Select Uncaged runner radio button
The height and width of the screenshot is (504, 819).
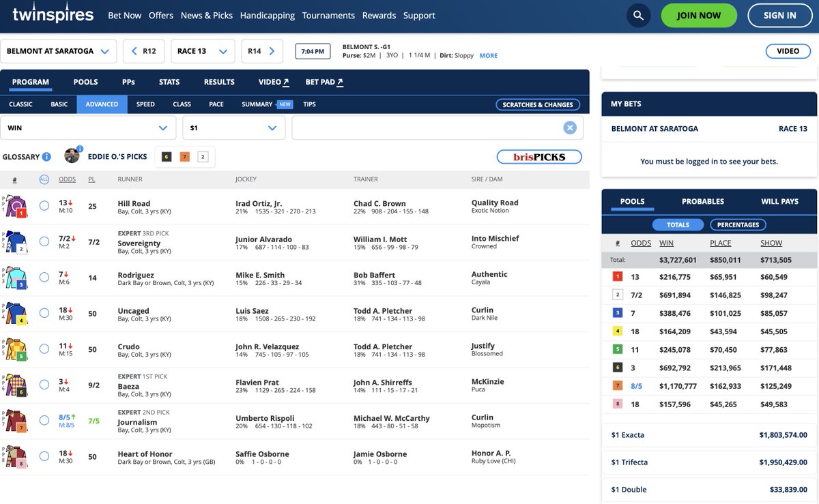44,313
